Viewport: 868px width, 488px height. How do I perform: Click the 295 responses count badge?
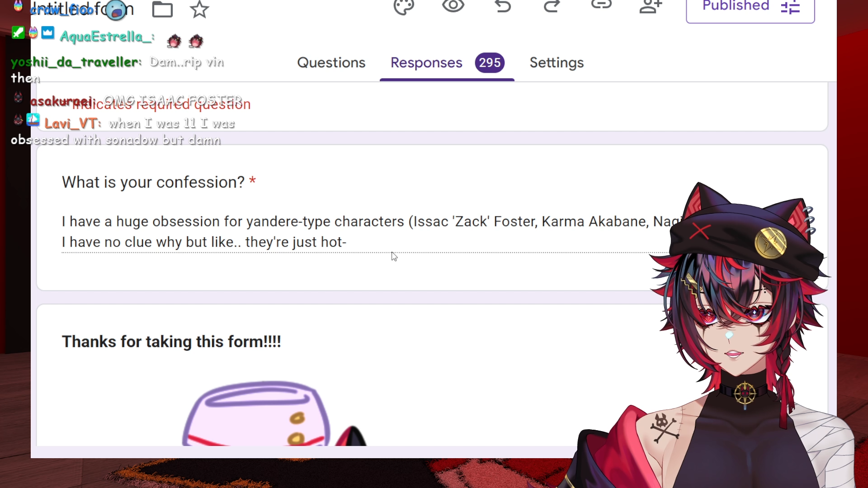tap(490, 63)
